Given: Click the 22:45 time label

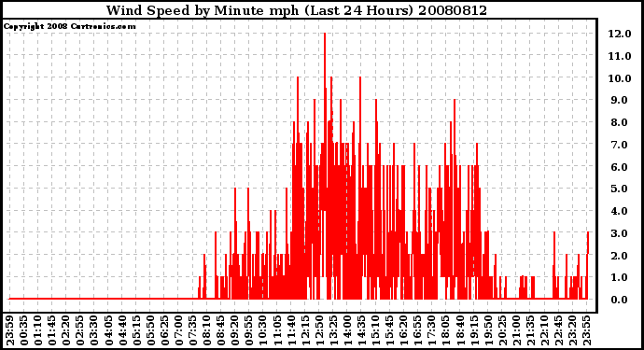Looking at the screenshot, I should 558,331.
